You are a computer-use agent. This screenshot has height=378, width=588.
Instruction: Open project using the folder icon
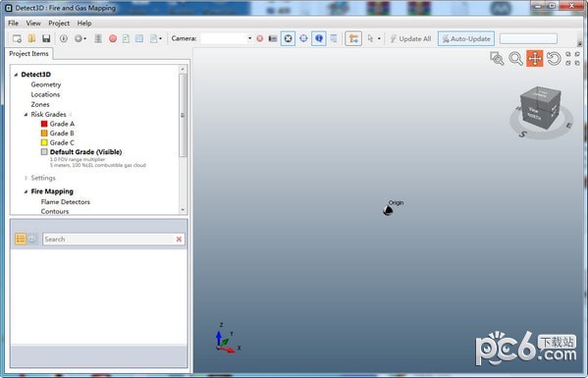[31, 38]
